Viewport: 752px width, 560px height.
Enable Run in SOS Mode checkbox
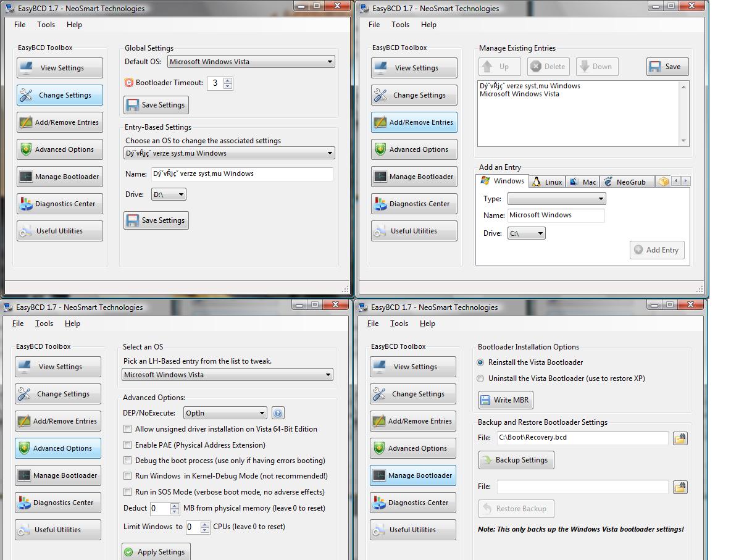point(128,492)
